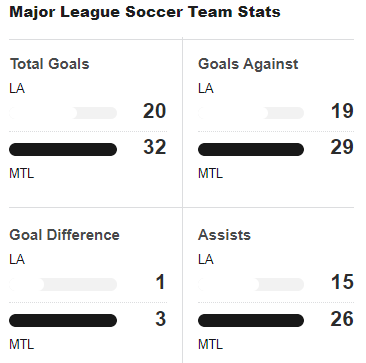Open the Assists stat title

[x=224, y=235]
